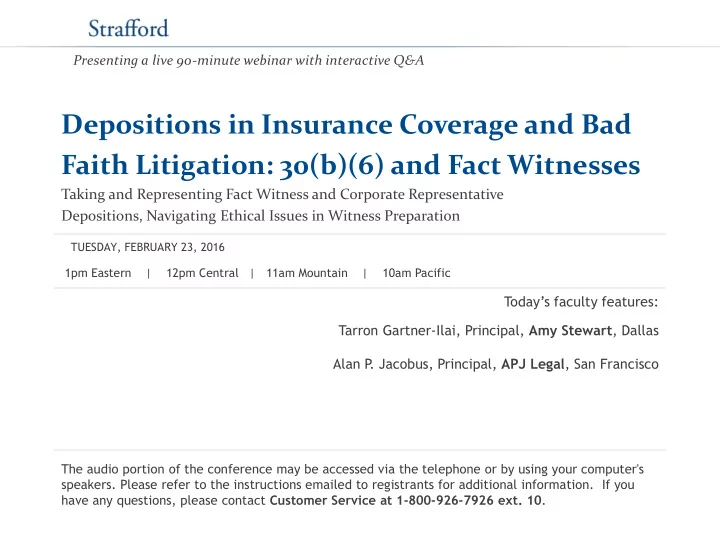Click the '1pm Eastern' time

click(x=98, y=273)
